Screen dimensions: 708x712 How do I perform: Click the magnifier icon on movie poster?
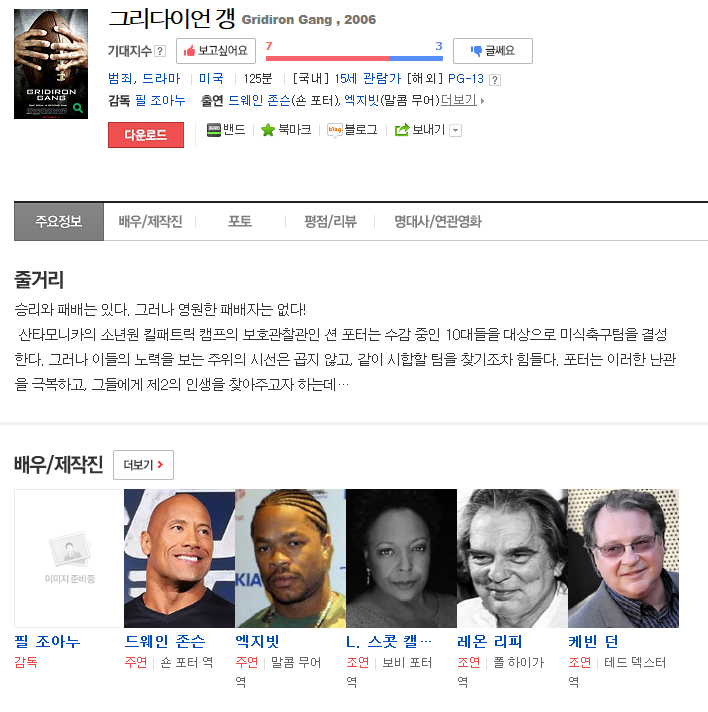[78, 108]
